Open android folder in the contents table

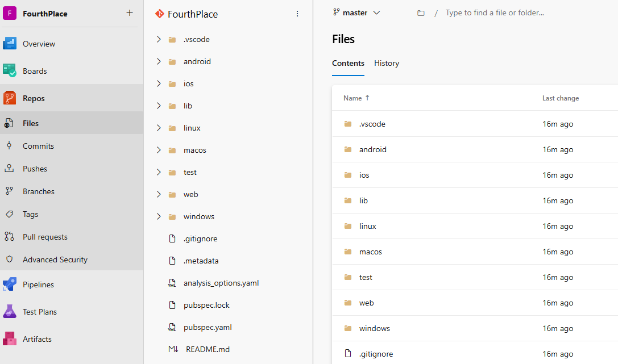tap(373, 149)
